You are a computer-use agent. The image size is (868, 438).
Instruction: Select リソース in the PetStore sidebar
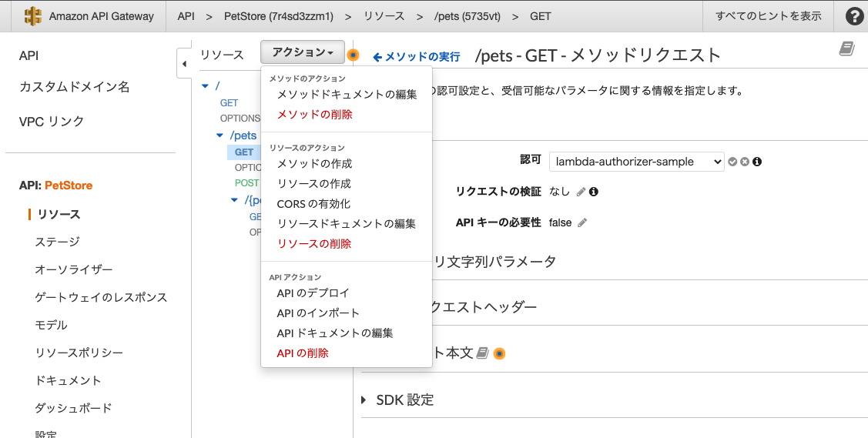tap(59, 214)
